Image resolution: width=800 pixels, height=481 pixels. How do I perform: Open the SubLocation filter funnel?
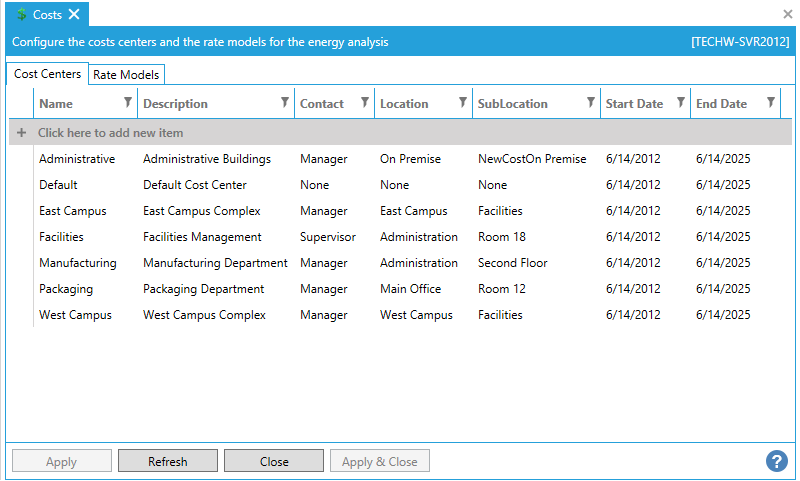590,102
